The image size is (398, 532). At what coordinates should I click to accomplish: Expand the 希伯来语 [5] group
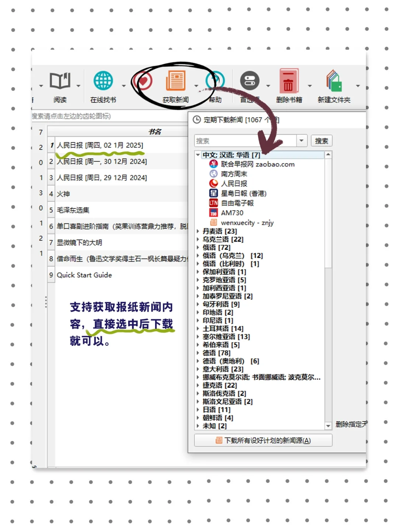coord(198,345)
